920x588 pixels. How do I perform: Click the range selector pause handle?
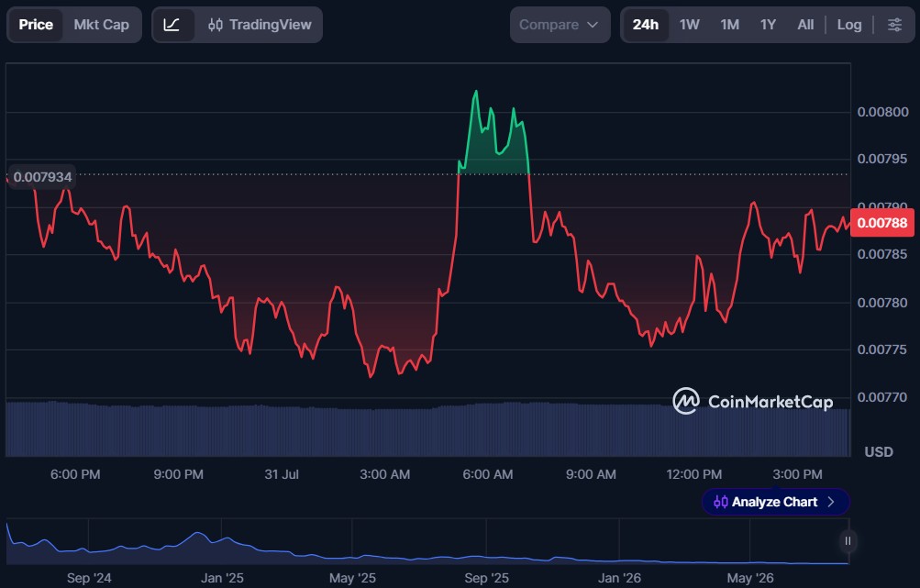(848, 541)
